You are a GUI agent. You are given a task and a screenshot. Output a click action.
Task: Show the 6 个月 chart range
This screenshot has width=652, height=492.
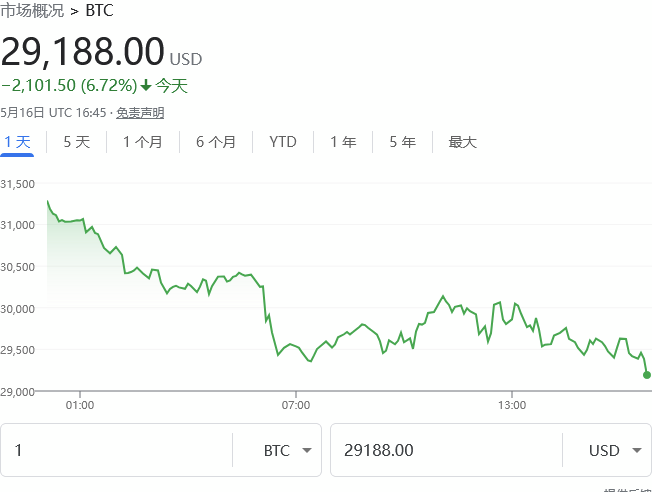(x=216, y=142)
